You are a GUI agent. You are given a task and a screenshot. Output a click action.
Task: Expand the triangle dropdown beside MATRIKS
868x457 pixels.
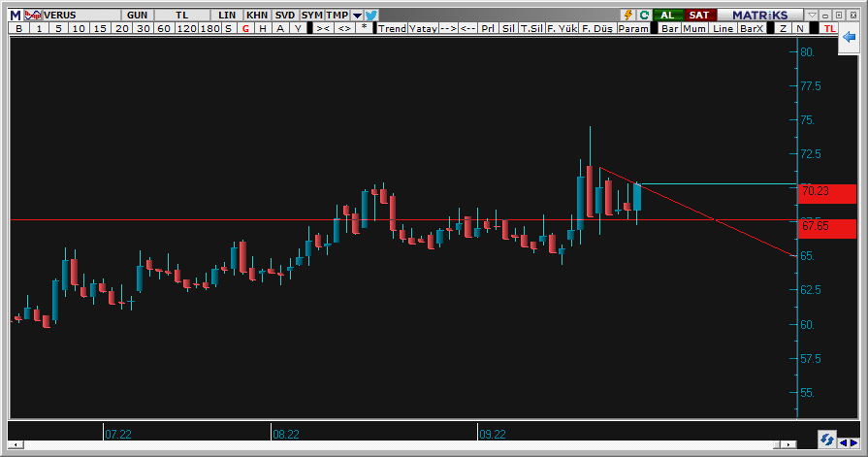[x=812, y=15]
